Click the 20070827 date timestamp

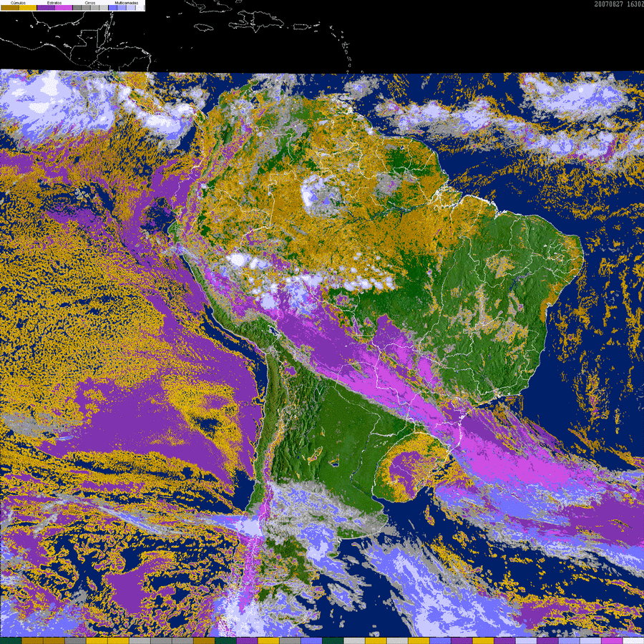609,4
